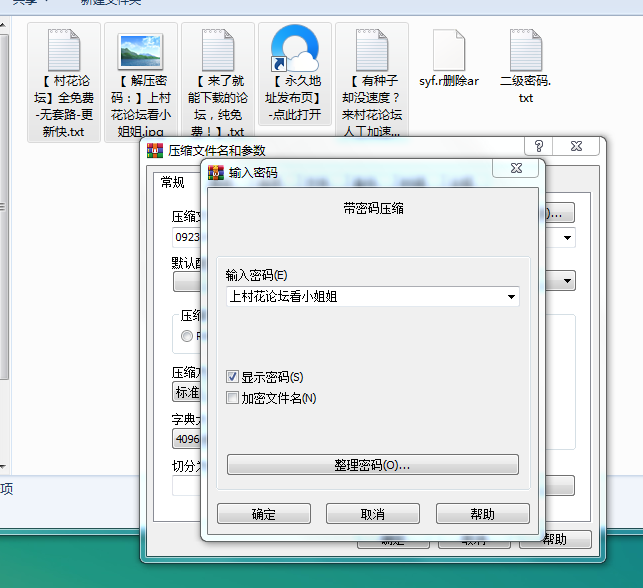This screenshot has width=643, height=588.
Task: Click the 整理密码 button
Action: tap(372, 465)
